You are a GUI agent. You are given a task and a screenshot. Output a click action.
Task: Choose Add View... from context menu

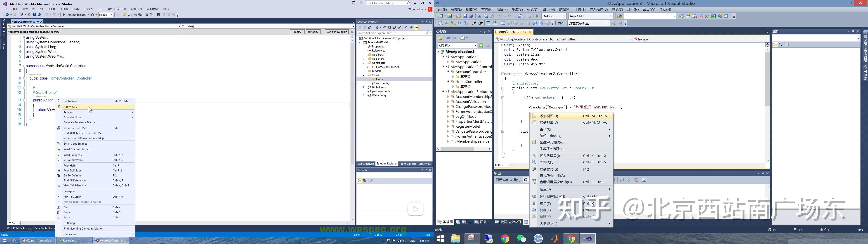(x=70, y=107)
